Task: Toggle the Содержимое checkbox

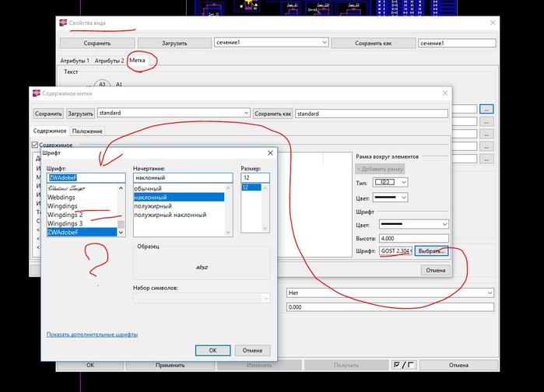Action: pyautogui.click(x=35, y=145)
